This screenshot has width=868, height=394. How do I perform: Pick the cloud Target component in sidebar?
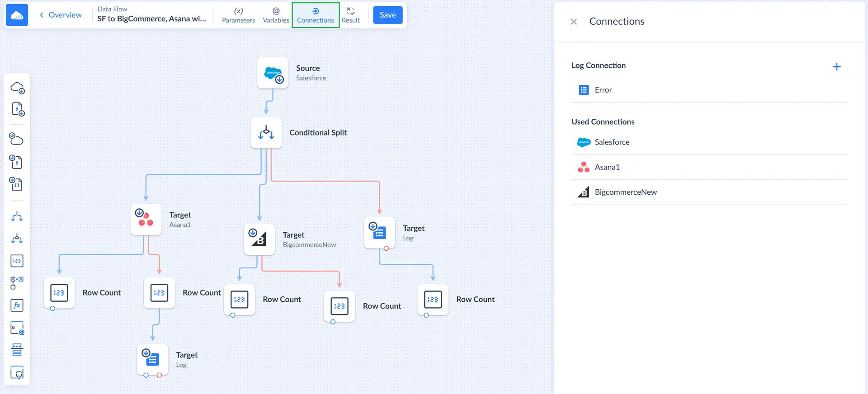pyautogui.click(x=17, y=139)
